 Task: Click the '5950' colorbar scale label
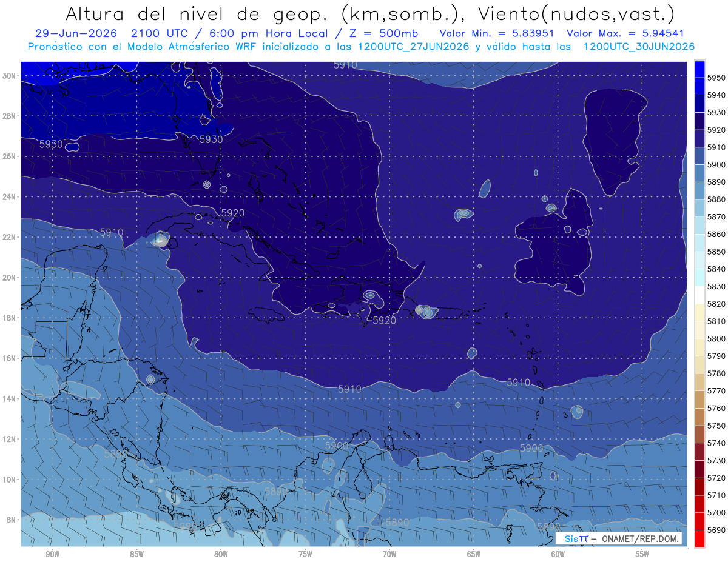pyautogui.click(x=716, y=78)
